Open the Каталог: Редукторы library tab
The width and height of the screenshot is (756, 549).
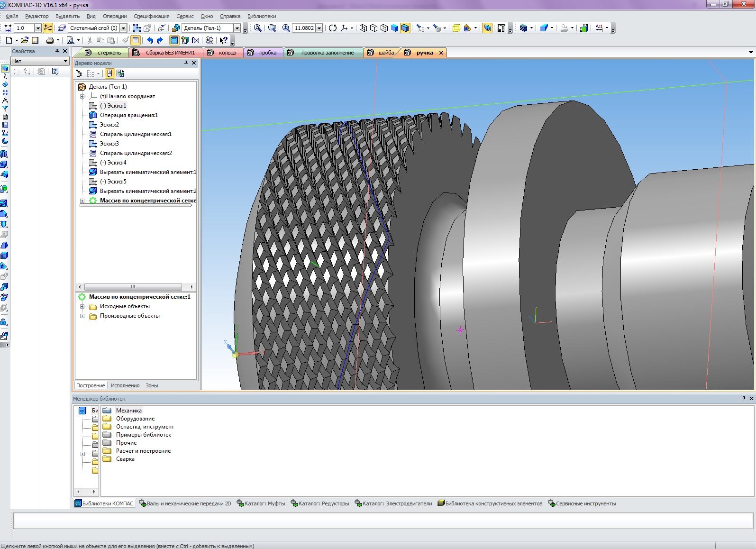323,503
